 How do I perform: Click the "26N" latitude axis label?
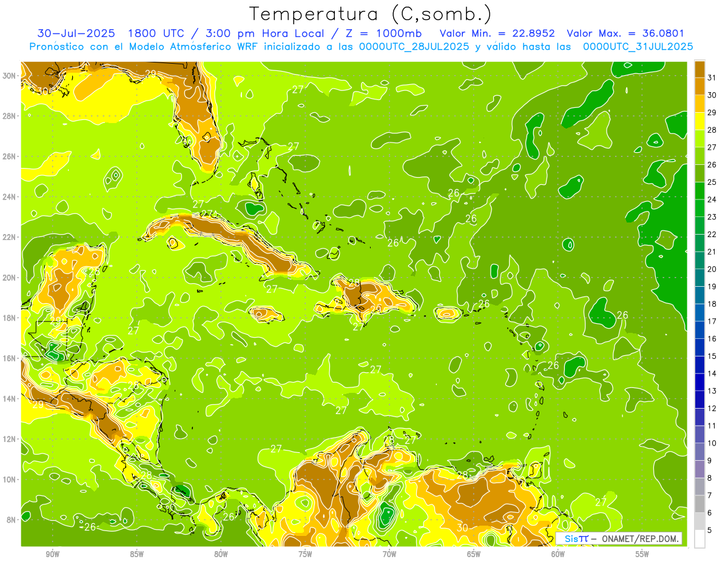[x=10, y=156]
